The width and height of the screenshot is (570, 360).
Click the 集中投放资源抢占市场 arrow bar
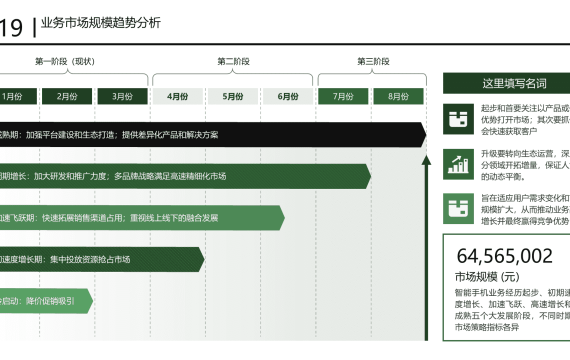coord(102,259)
